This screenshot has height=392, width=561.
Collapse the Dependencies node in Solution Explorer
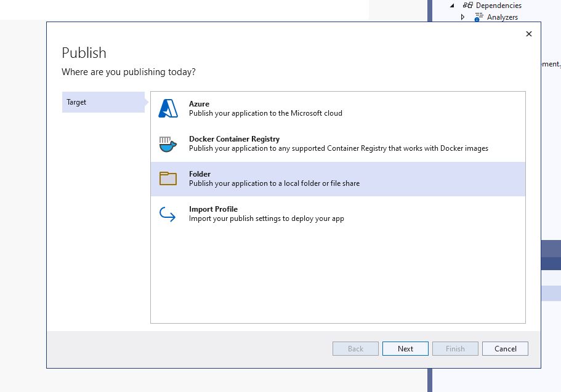452,6
